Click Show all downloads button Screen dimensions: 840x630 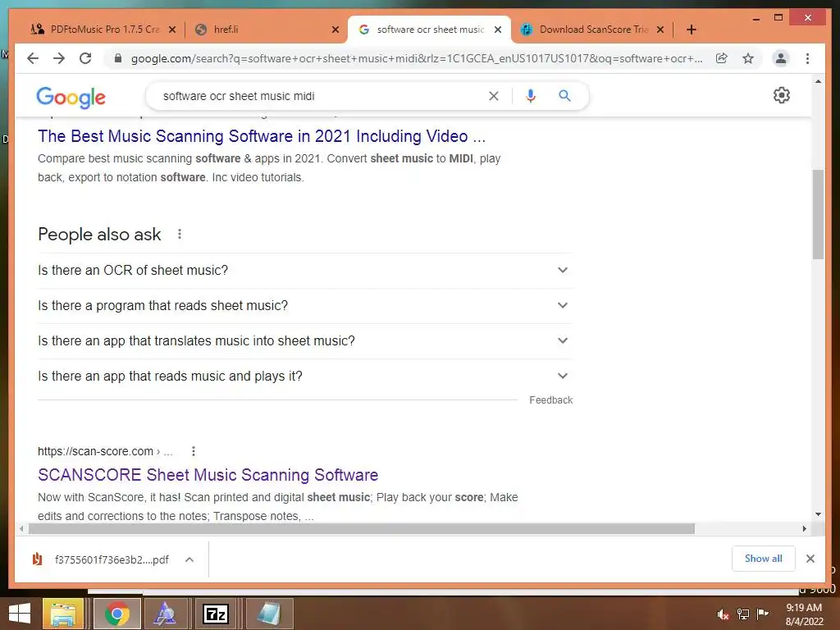click(x=764, y=558)
